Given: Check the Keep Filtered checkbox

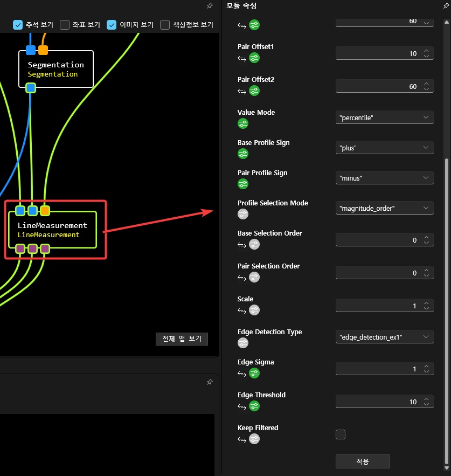Looking at the screenshot, I should tap(341, 434).
